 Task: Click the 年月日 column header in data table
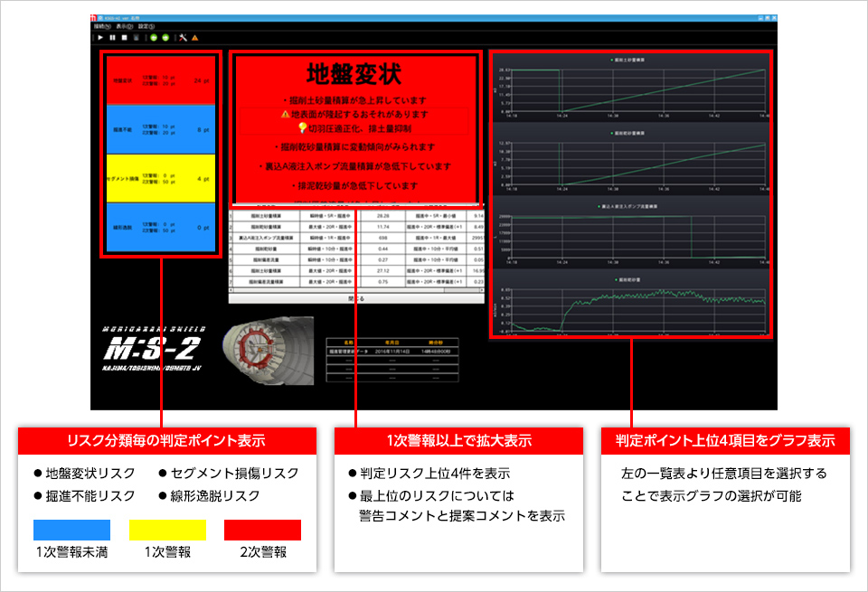pos(392,343)
